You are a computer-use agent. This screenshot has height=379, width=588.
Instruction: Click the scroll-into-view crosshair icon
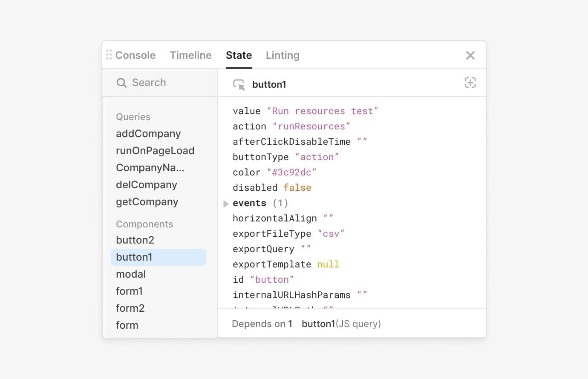point(470,83)
